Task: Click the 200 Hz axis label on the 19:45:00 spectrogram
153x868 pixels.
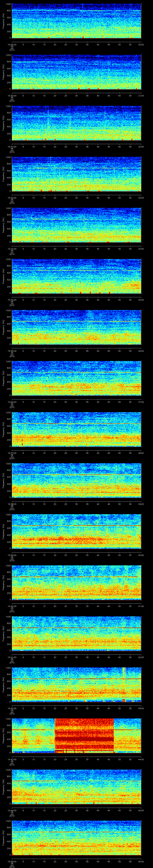Action: pyautogui.click(x=9, y=848)
